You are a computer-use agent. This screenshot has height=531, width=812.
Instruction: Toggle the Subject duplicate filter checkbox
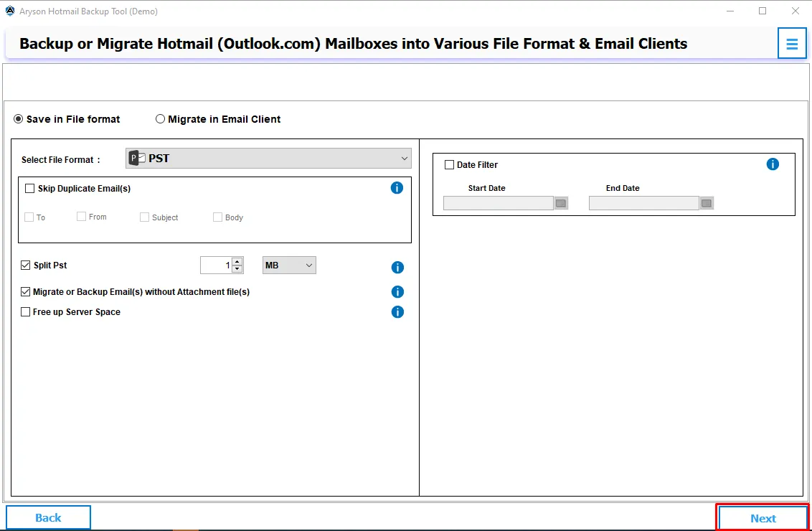144,217
